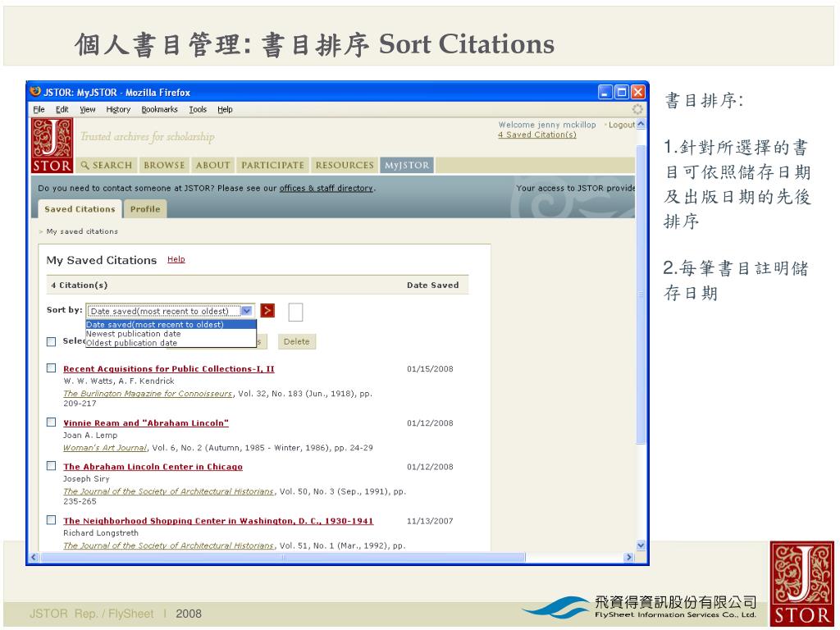
Task: Open the Sort by dropdown arrow
Action: pyautogui.click(x=246, y=311)
